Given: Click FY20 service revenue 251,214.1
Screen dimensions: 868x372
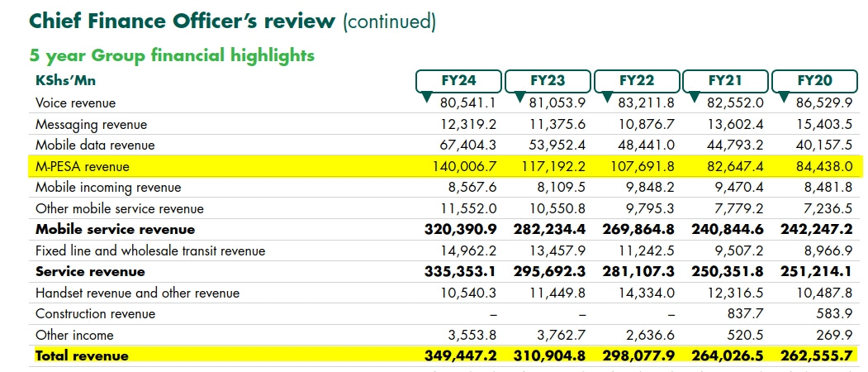Looking at the screenshot, I should click(817, 272).
